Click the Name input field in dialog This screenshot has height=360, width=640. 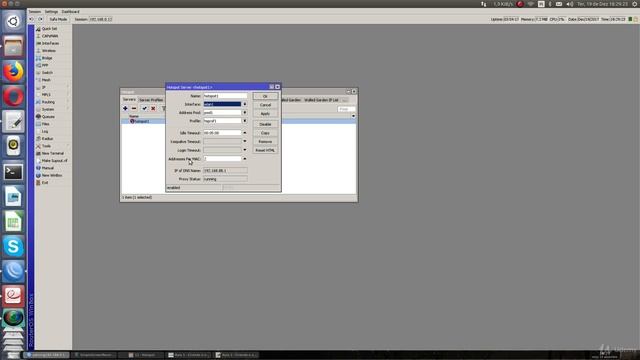pyautogui.click(x=225, y=96)
